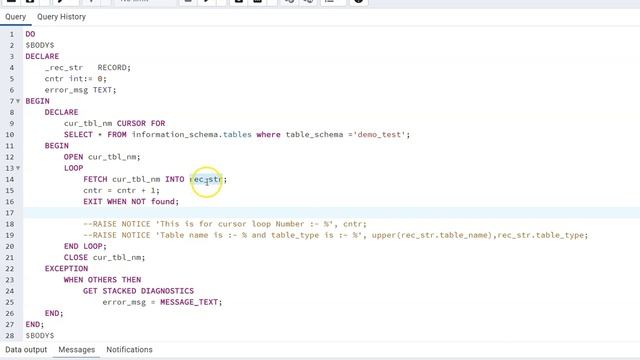Click the 'demo_test' string literal
640x360 pixels.
(x=379, y=135)
